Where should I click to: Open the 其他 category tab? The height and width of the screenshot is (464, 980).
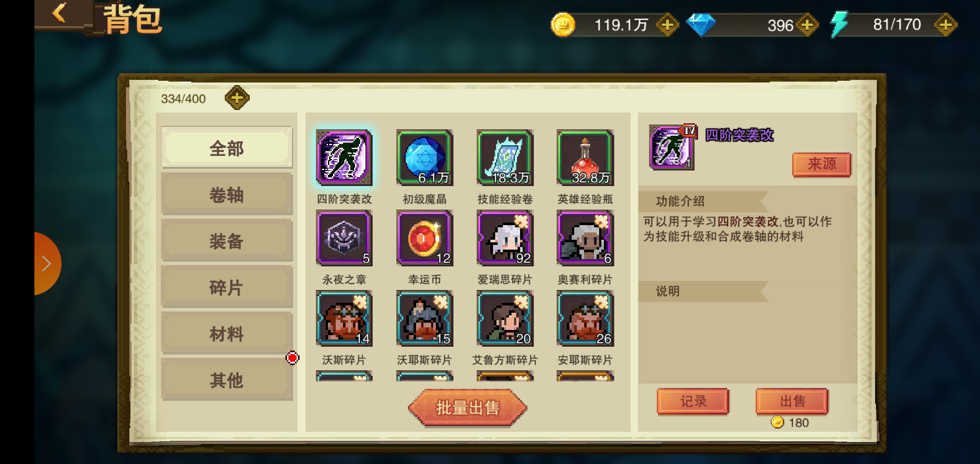[x=227, y=380]
